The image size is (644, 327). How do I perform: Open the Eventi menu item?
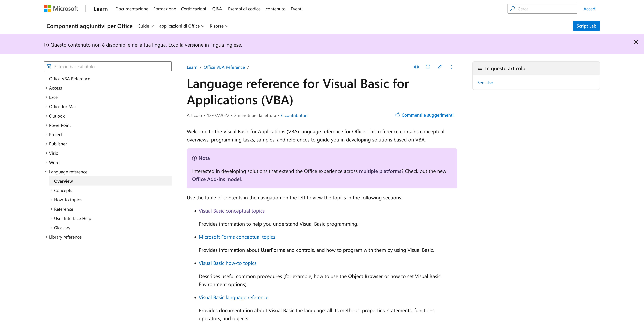pos(297,9)
